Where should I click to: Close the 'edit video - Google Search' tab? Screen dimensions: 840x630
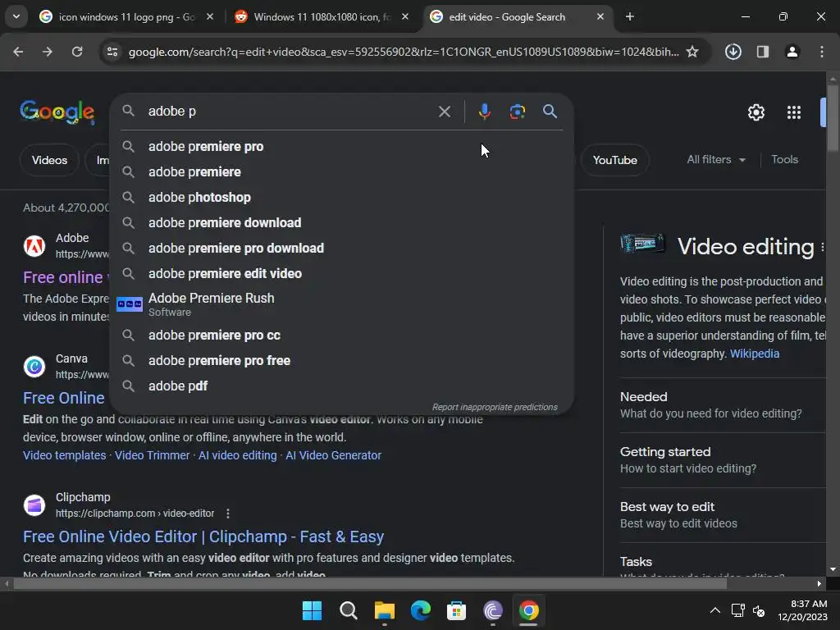pos(600,16)
